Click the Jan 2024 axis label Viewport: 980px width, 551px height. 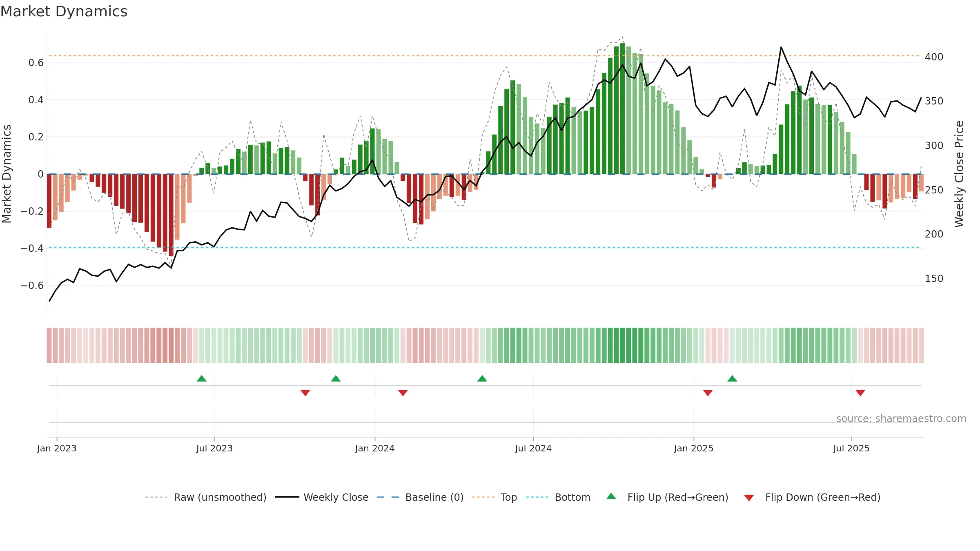coord(375,448)
